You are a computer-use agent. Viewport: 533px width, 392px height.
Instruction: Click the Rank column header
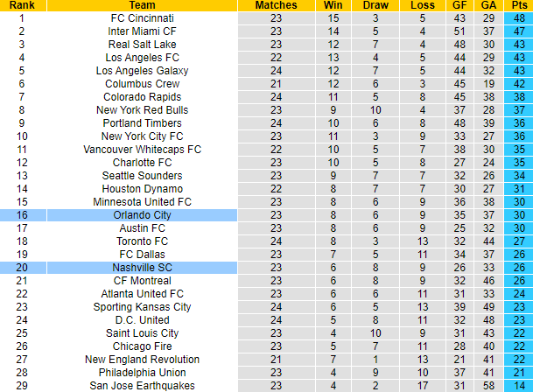[21, 5]
